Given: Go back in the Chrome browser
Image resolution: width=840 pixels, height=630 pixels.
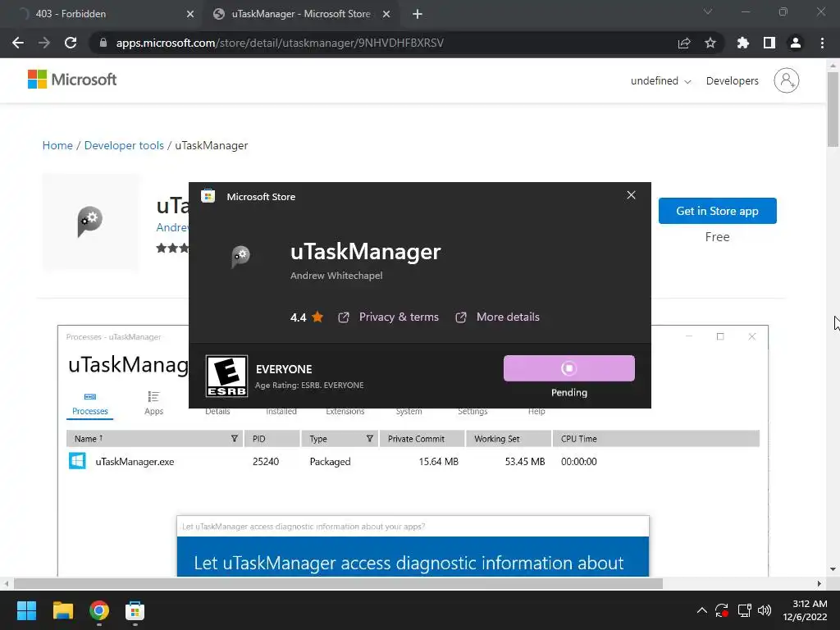Looking at the screenshot, I should tap(18, 43).
